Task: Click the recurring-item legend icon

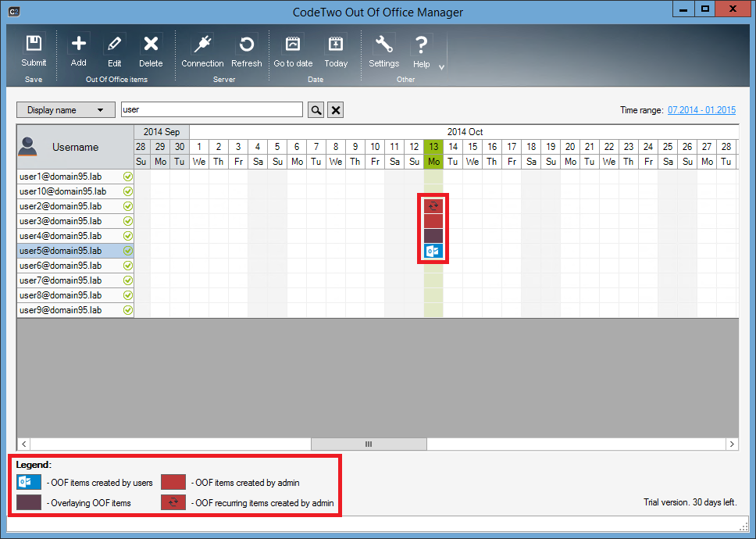Action: pyautogui.click(x=173, y=502)
